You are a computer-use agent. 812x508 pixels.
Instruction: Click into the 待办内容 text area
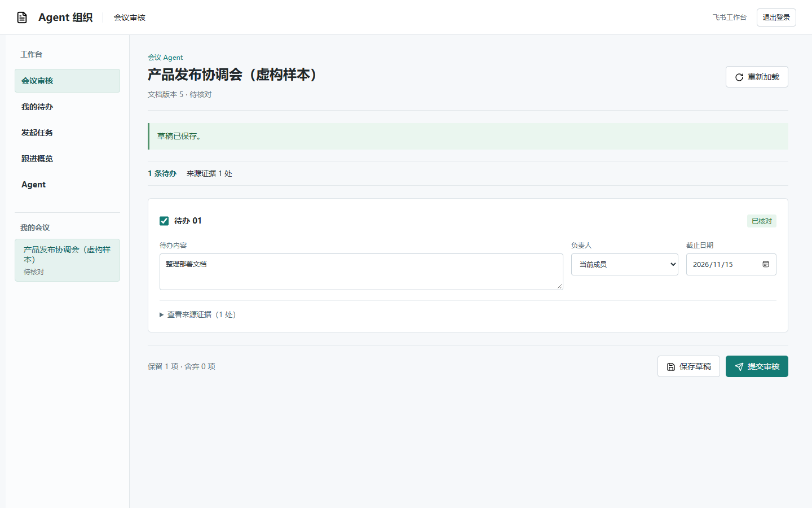[361, 271]
